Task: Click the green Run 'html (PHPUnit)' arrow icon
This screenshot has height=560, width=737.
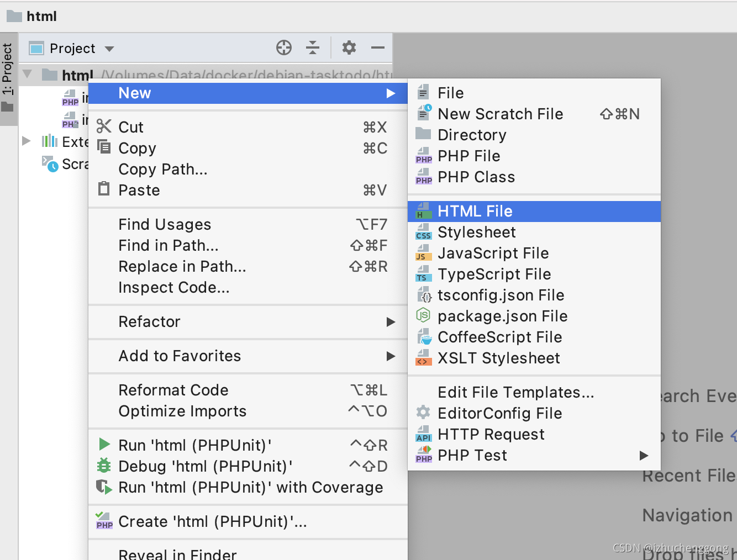Action: (104, 445)
